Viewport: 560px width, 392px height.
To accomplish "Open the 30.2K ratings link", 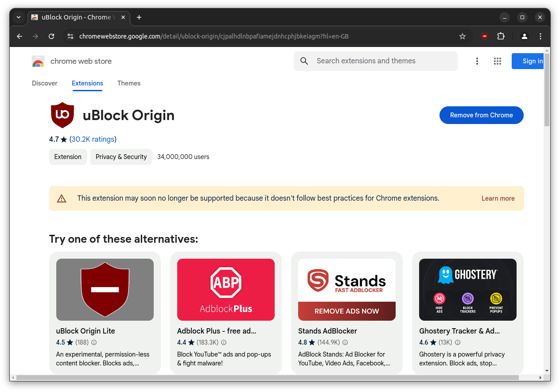I will [93, 139].
